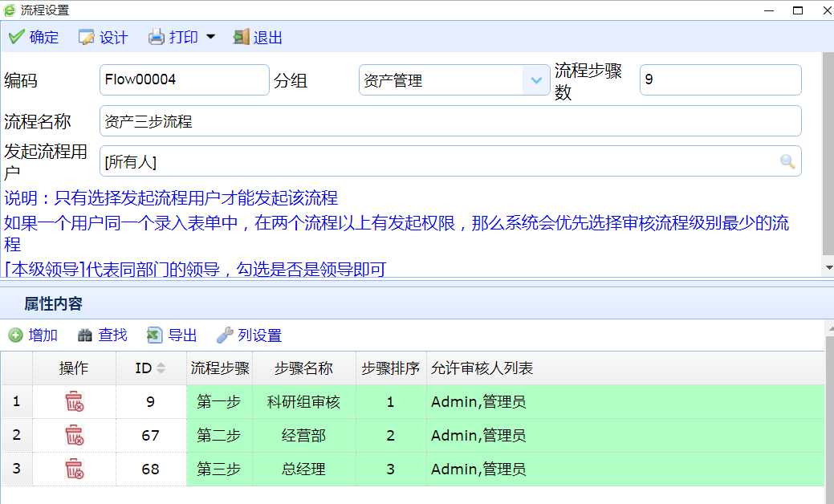The width and height of the screenshot is (834, 504).
Task: Click the upper panel vertical scrollbar
Action: 828,161
